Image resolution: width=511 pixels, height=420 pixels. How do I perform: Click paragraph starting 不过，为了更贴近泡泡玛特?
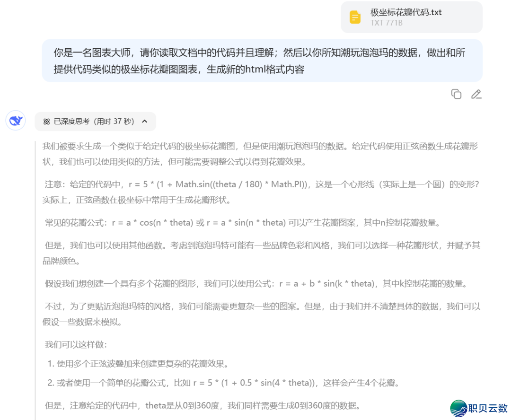(261, 314)
